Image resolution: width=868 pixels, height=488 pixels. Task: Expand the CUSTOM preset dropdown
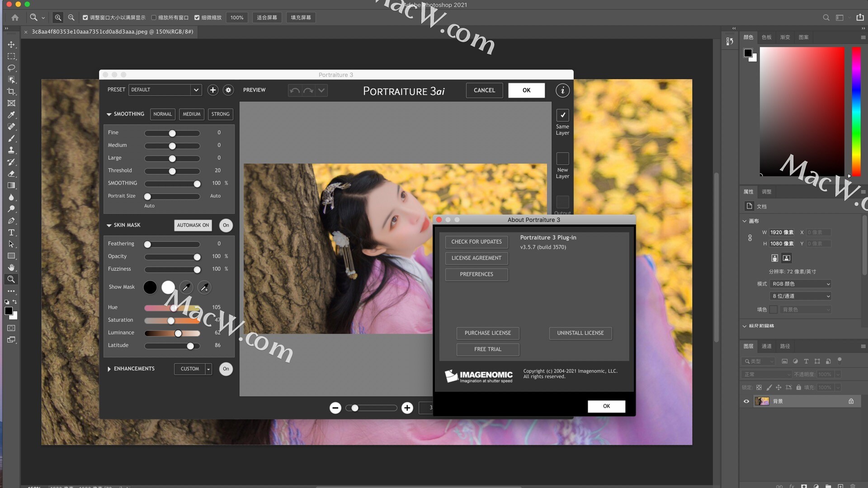[208, 368]
